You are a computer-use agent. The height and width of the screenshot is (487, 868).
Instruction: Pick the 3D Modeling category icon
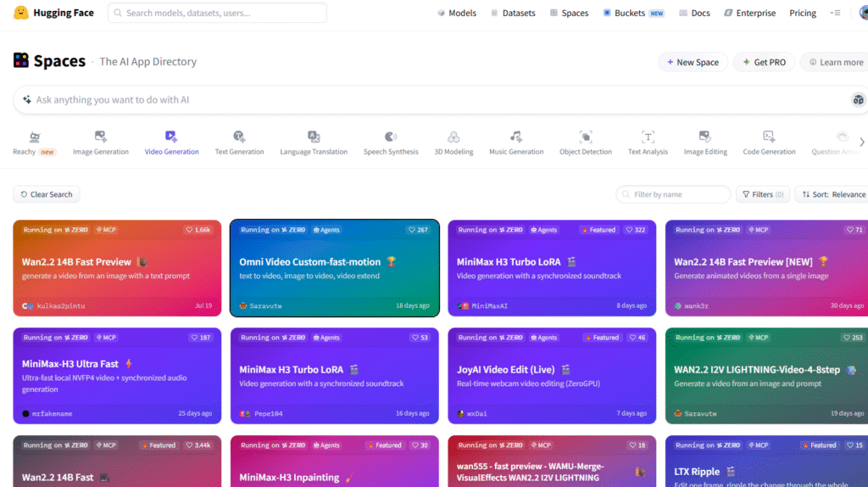pos(453,137)
